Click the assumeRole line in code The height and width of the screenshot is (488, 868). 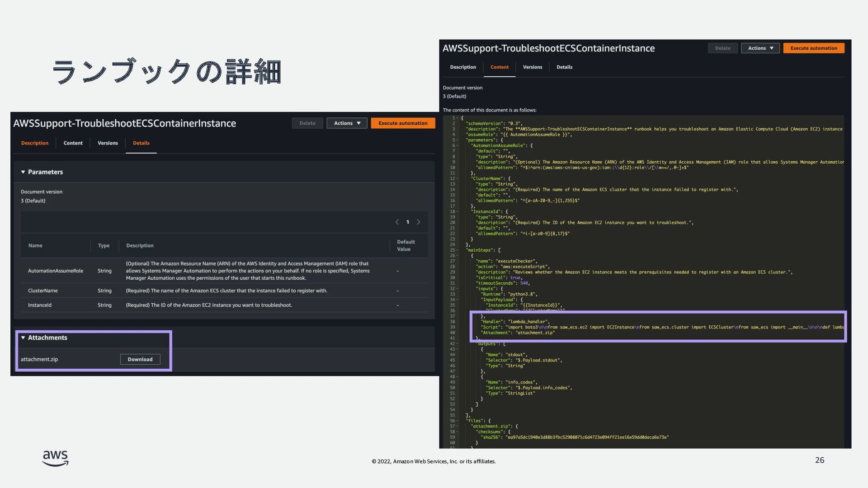(x=519, y=134)
